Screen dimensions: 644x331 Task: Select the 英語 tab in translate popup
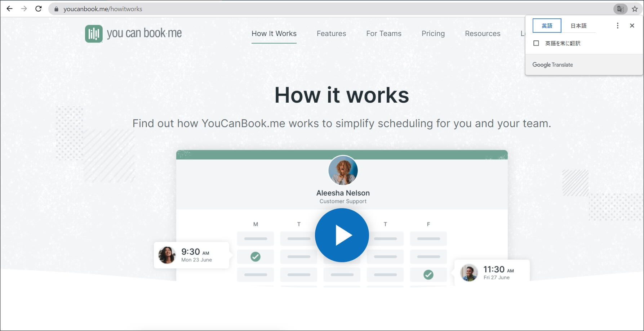(547, 26)
